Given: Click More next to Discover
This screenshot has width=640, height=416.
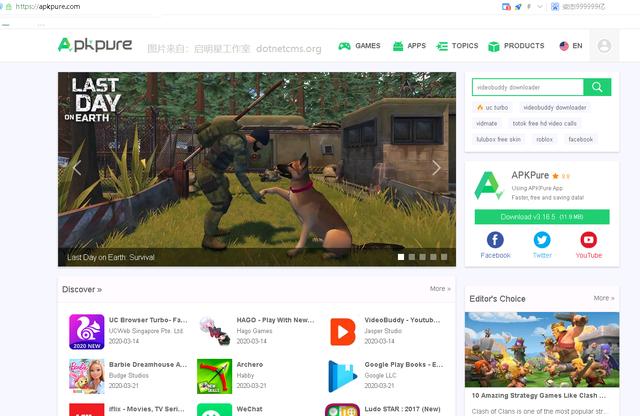Looking at the screenshot, I should (x=440, y=289).
